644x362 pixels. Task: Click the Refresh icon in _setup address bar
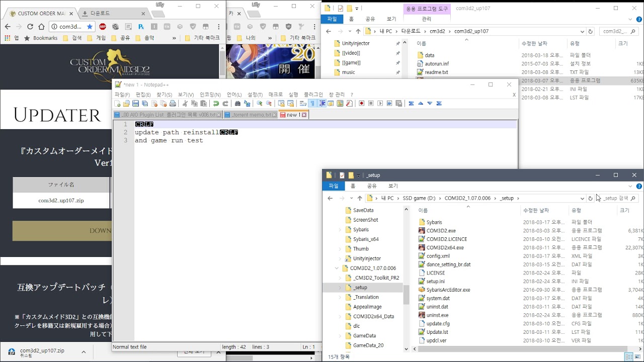(x=590, y=198)
